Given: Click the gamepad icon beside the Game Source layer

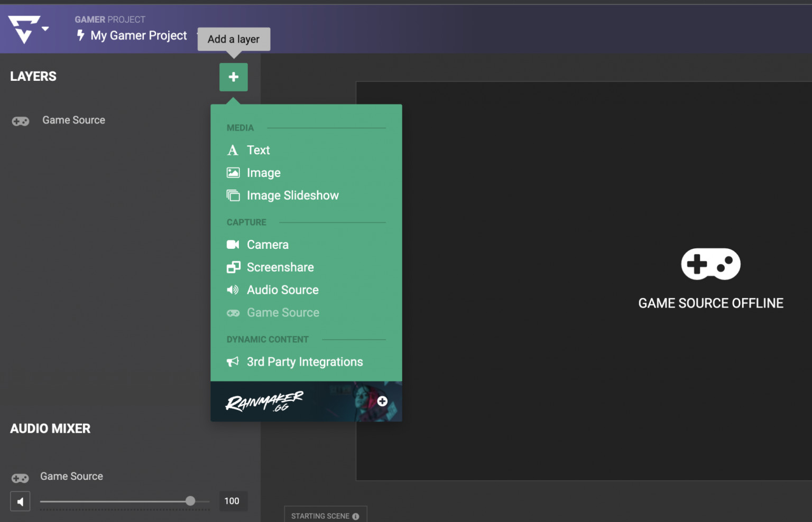Looking at the screenshot, I should (20, 120).
